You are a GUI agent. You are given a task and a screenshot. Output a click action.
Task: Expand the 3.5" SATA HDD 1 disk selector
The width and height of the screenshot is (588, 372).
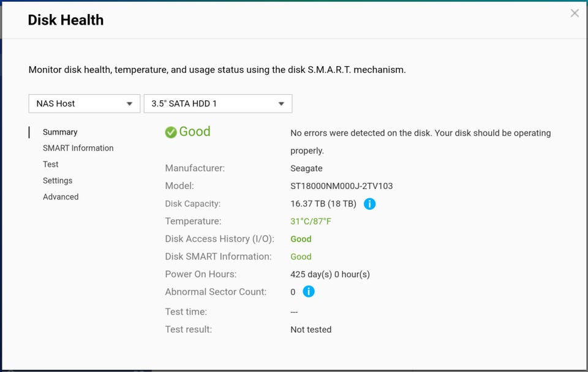(x=217, y=103)
